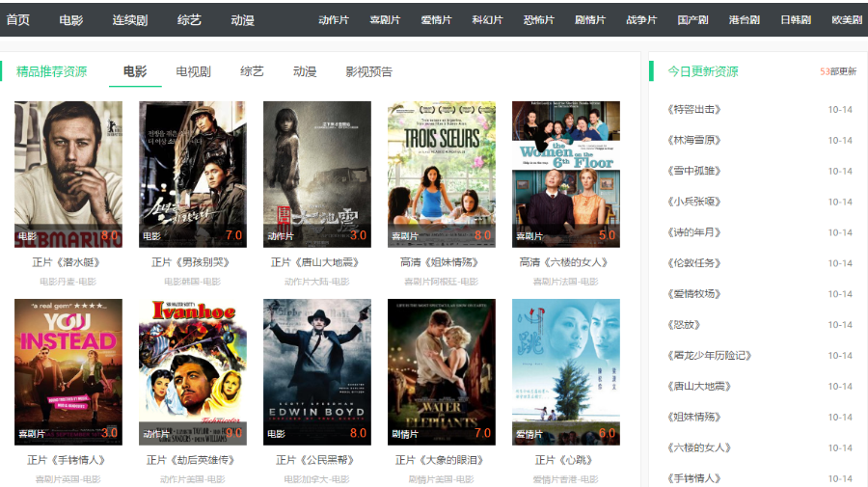Browse the 喜剧片 genre link
Image resolution: width=868 pixels, height=487 pixels.
(385, 20)
